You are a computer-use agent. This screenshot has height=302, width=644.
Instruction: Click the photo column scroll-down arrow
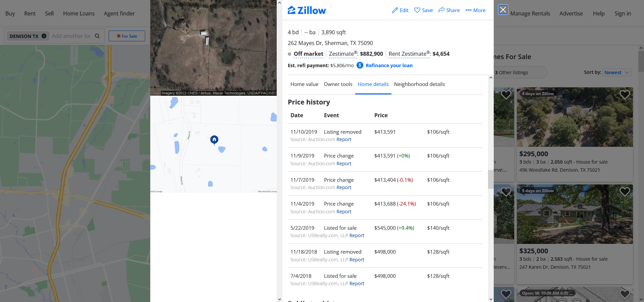point(279,299)
